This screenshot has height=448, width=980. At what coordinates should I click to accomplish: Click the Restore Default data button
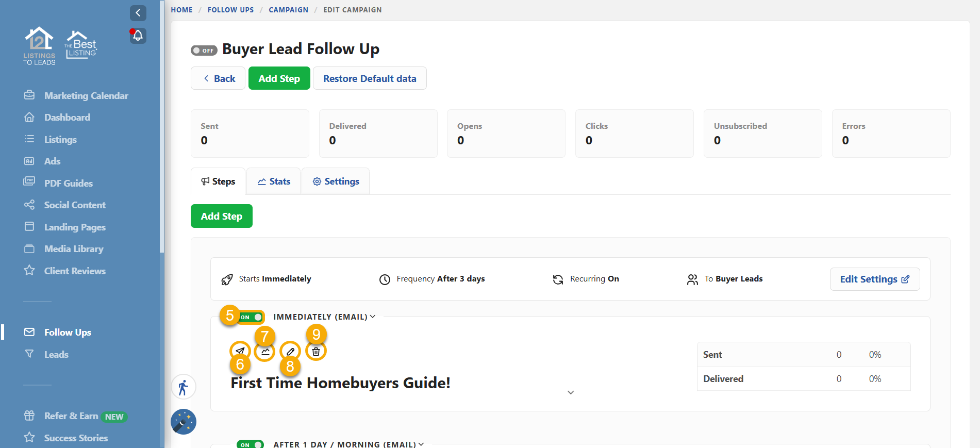(x=370, y=78)
